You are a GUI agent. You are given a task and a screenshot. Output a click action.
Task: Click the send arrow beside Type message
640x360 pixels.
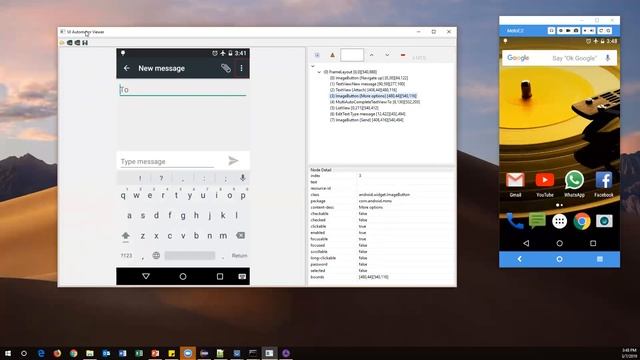[233, 161]
